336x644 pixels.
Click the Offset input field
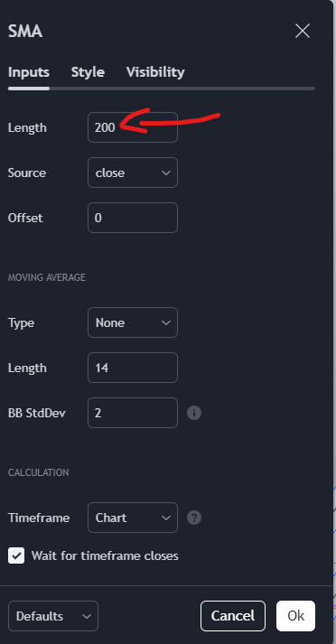(x=133, y=218)
